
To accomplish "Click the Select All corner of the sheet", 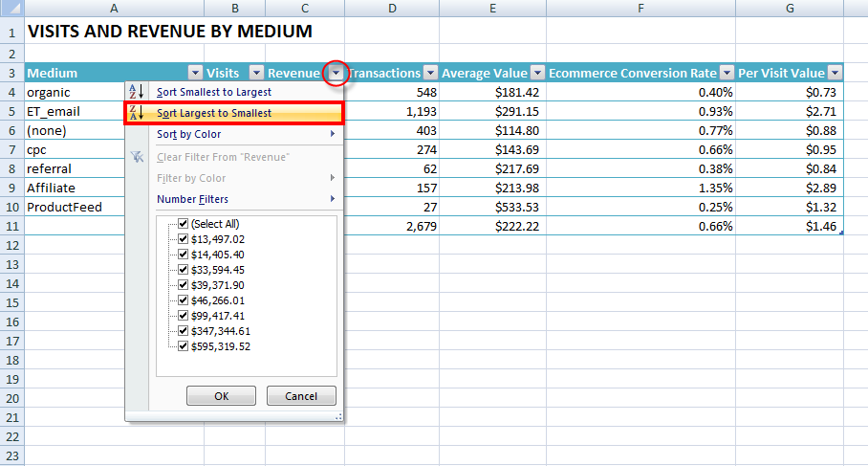I will pyautogui.click(x=11, y=8).
